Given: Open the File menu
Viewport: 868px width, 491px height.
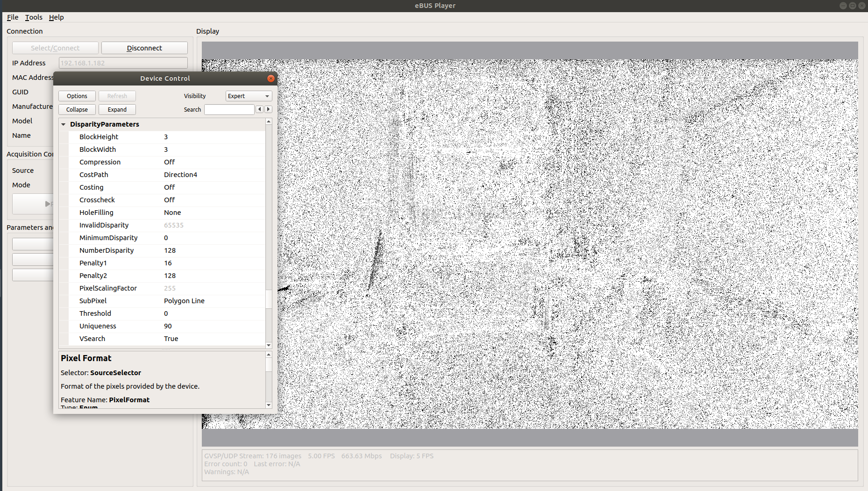Looking at the screenshot, I should 13,17.
